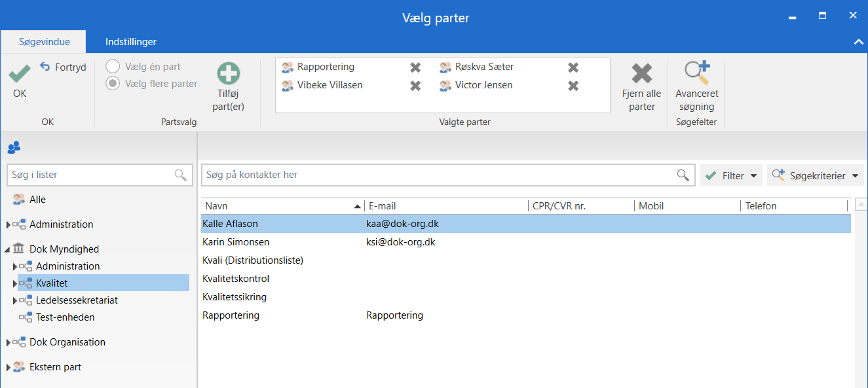Select the Vælg én part radio button
868x388 pixels.
(113, 67)
